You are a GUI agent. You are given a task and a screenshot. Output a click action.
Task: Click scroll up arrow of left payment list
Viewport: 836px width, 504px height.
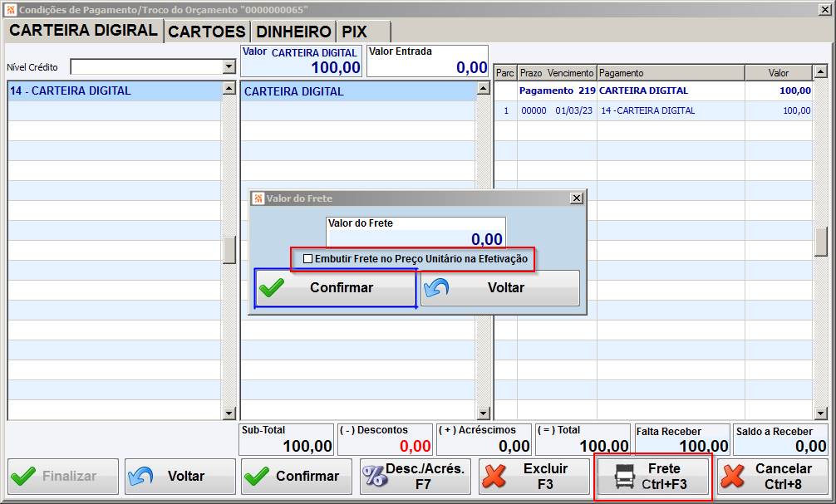[x=229, y=88]
